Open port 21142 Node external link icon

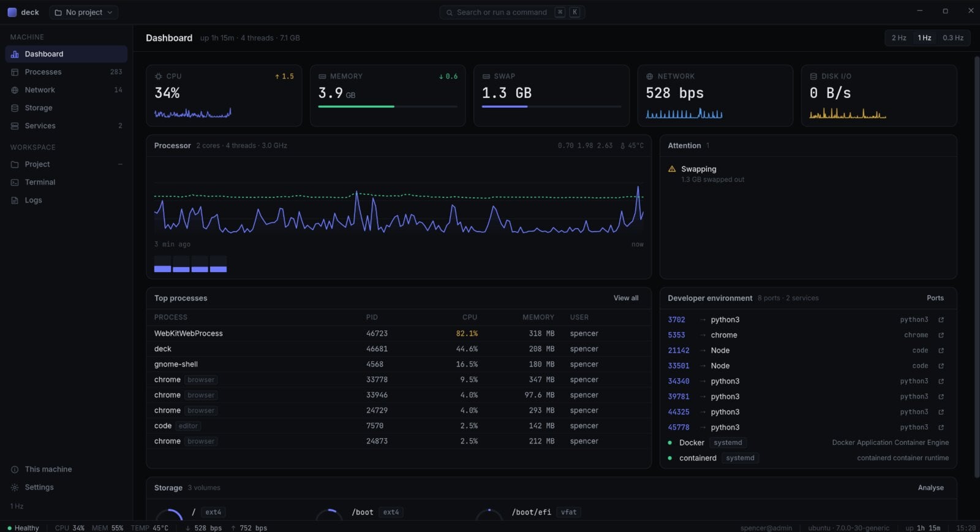click(x=941, y=351)
